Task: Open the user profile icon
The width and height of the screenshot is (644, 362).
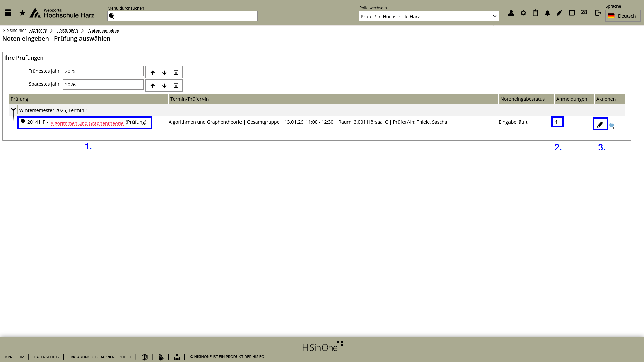Action: (511, 13)
